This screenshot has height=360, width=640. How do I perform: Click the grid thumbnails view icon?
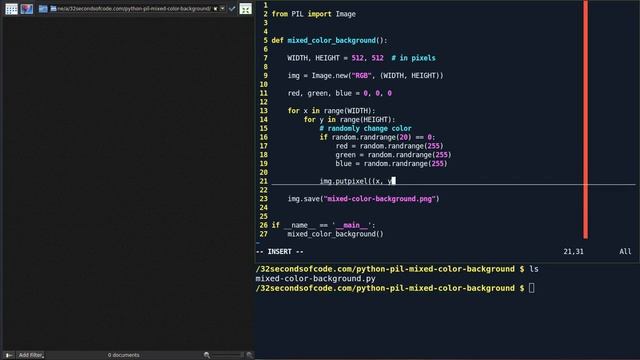tap(11, 9)
